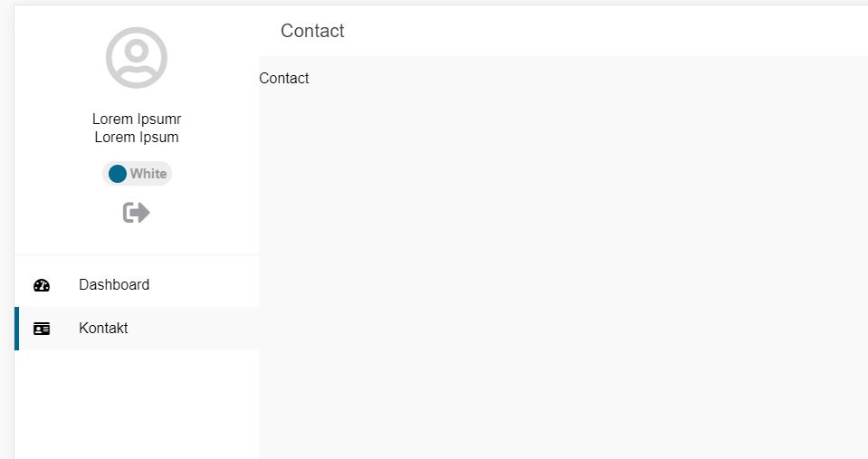Click the blue active indicator beside Kontakt
The width and height of the screenshot is (868, 459).
point(16,329)
